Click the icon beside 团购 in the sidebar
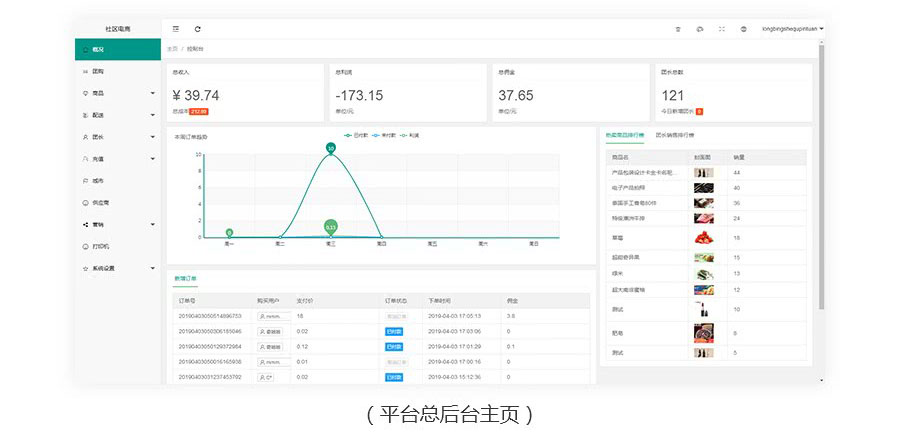Screen dimensions: 900x439 86,71
